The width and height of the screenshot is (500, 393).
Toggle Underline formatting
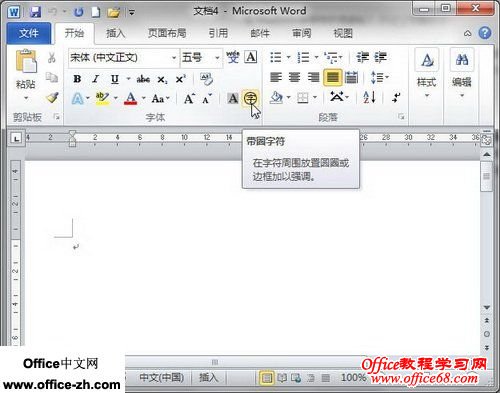tap(115, 79)
